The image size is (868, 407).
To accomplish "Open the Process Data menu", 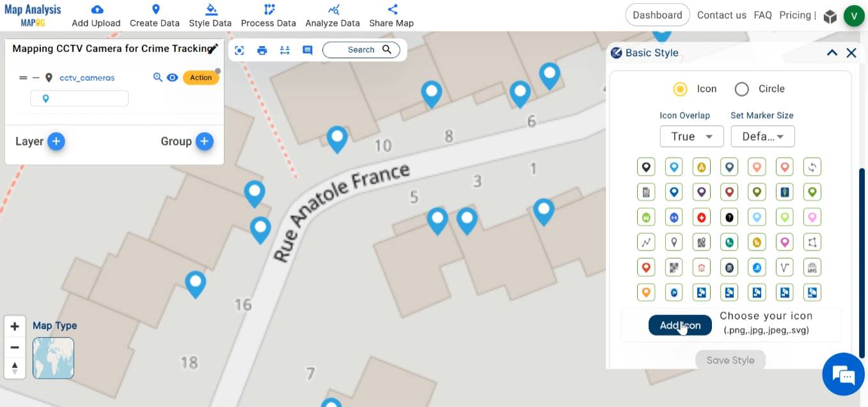I will (269, 16).
